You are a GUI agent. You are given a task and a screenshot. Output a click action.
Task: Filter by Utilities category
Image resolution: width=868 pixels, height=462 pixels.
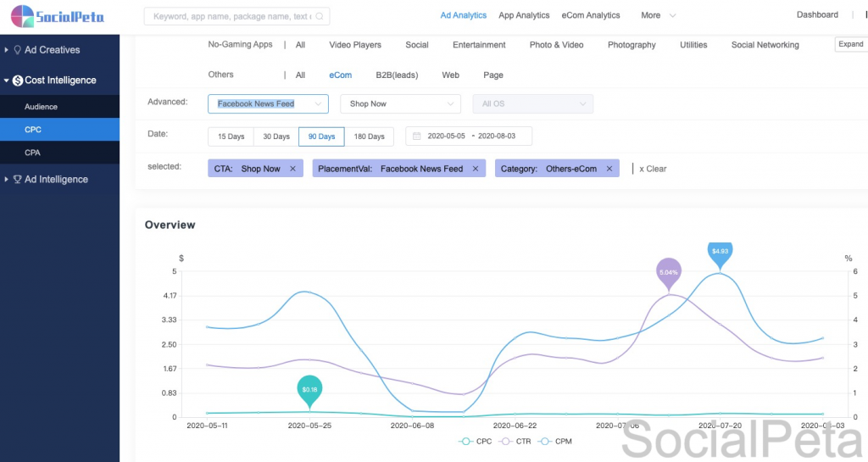tap(693, 45)
